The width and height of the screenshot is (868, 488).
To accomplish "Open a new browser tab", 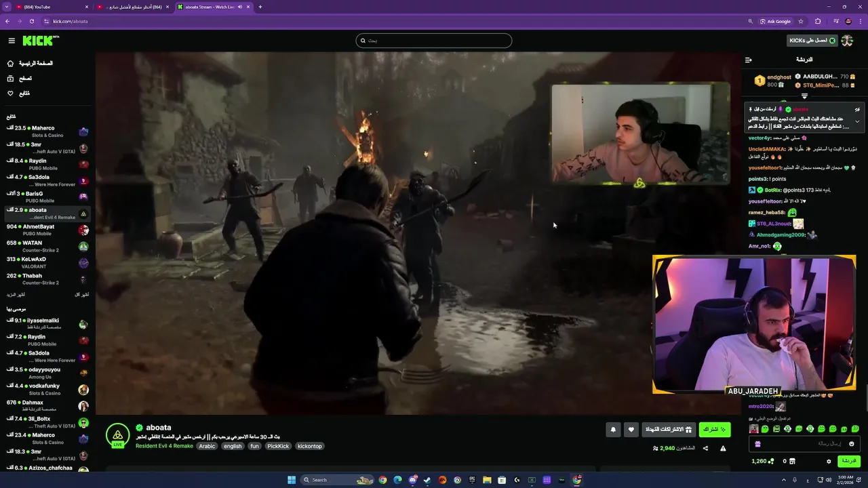I will coord(260,7).
